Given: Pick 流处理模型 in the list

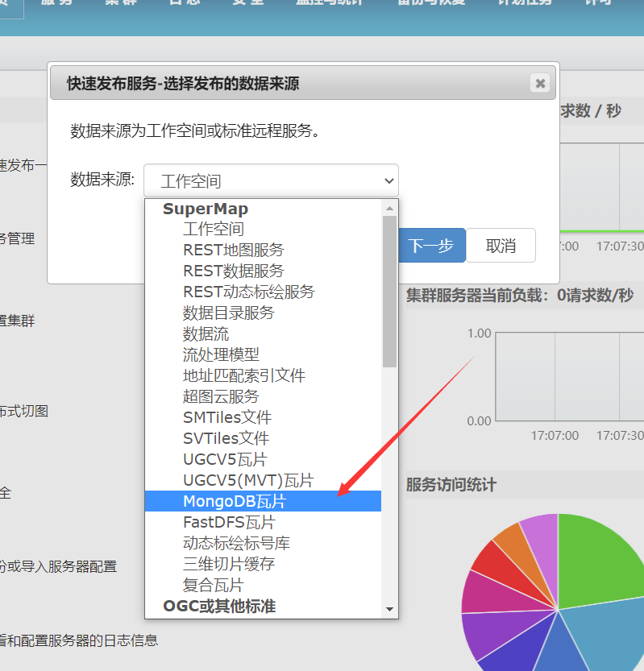Looking at the screenshot, I should point(263,355).
